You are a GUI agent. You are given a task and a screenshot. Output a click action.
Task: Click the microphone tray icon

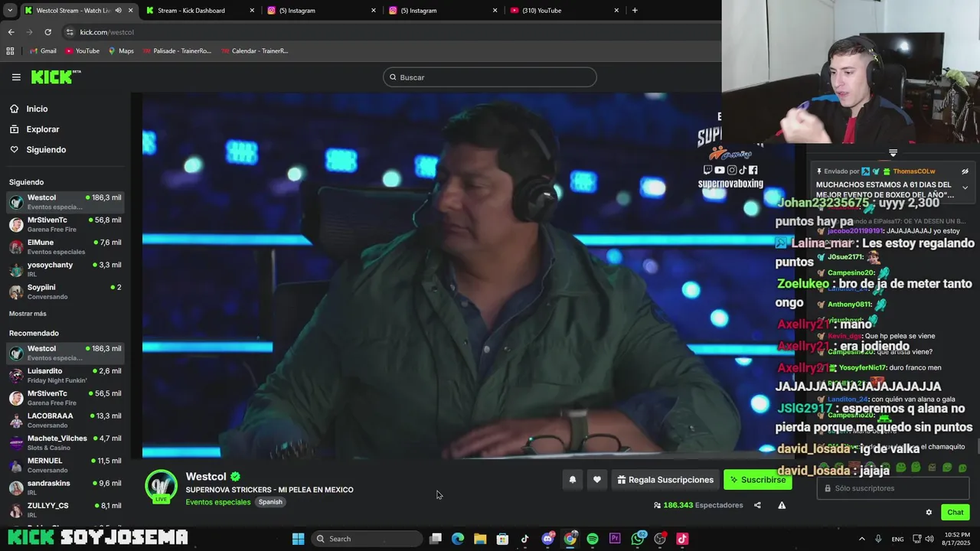[878, 539]
